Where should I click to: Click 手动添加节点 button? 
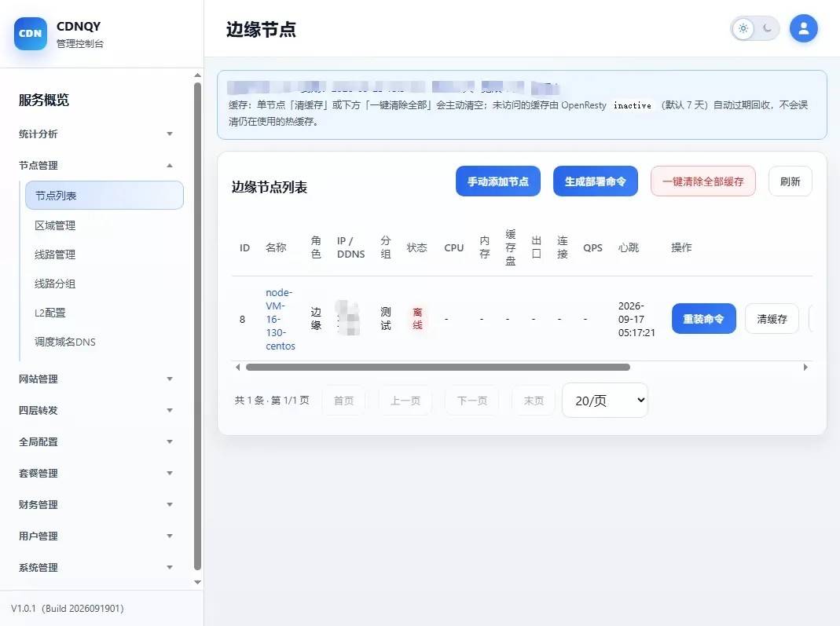[x=497, y=181]
